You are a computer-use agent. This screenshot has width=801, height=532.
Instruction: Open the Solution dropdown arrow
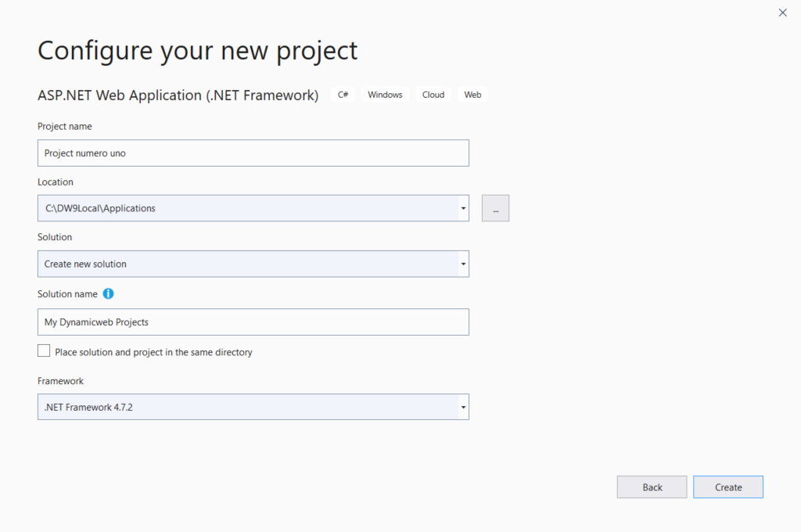tap(463, 264)
